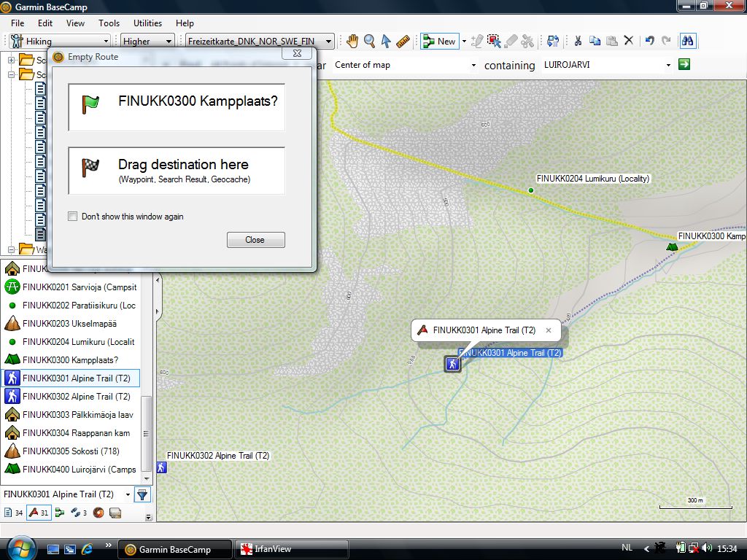Click the Undo arrow in toolbar
The height and width of the screenshot is (560, 747).
coord(649,42)
